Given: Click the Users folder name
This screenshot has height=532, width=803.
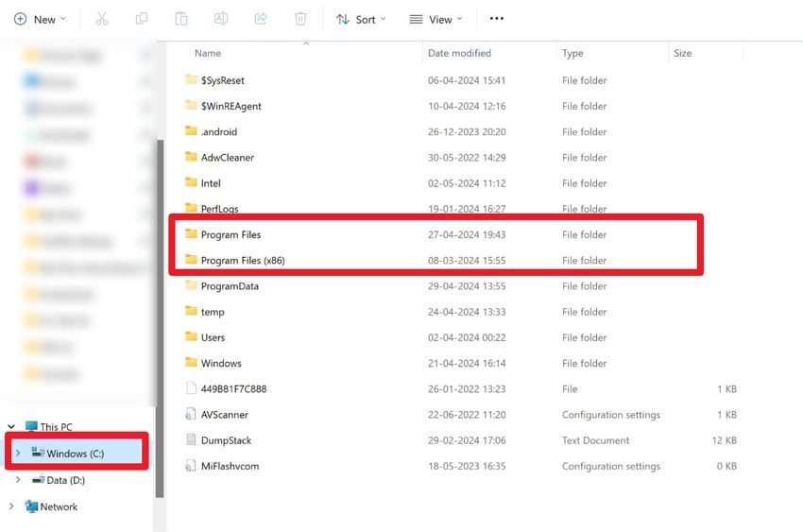Looking at the screenshot, I should (214, 337).
